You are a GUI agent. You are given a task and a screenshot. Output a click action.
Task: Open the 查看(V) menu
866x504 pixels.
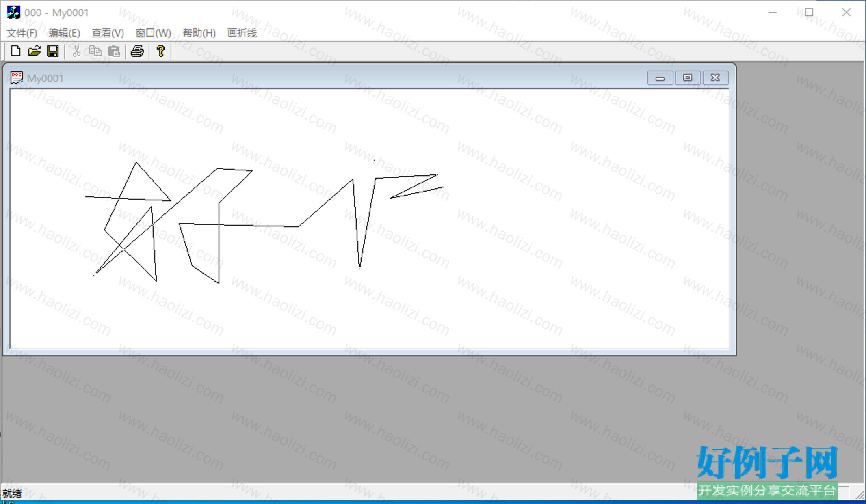pyautogui.click(x=108, y=33)
